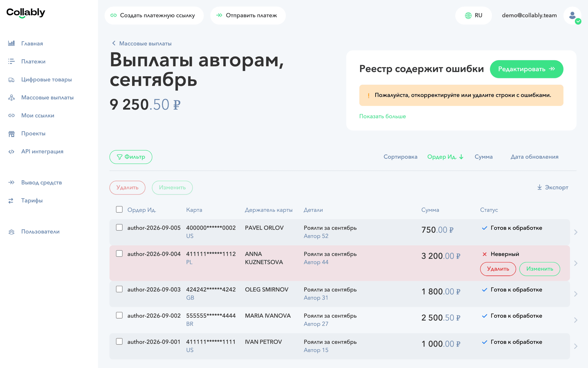This screenshot has width=588, height=368.
Task: Click the Платежи list icon
Action: click(11, 61)
